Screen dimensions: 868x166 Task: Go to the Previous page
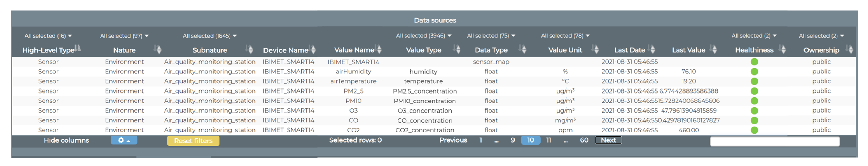pyautogui.click(x=453, y=140)
